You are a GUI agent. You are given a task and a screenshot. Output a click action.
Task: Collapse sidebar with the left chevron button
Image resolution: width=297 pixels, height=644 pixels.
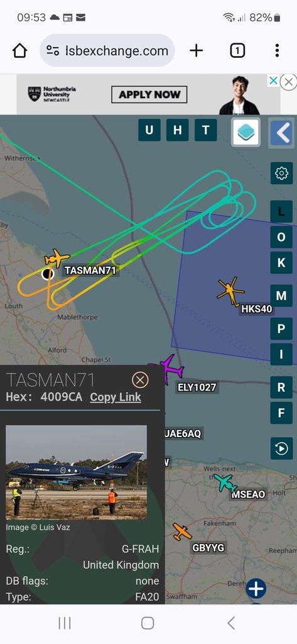tap(281, 133)
